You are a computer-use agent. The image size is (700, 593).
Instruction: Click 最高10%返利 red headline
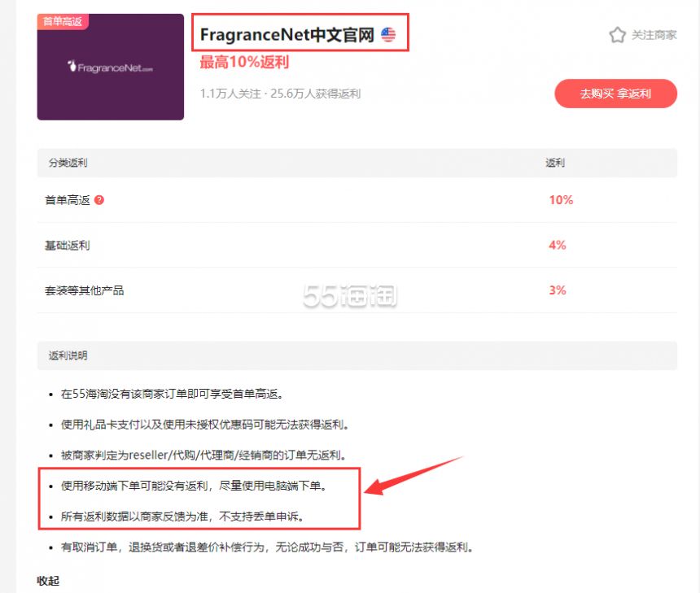244,62
